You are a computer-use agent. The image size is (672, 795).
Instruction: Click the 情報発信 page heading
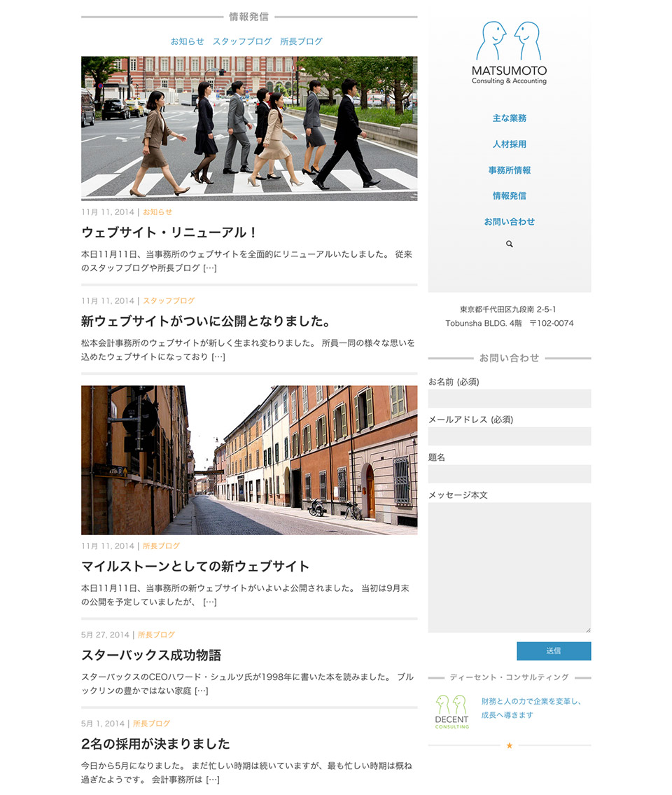point(248,17)
